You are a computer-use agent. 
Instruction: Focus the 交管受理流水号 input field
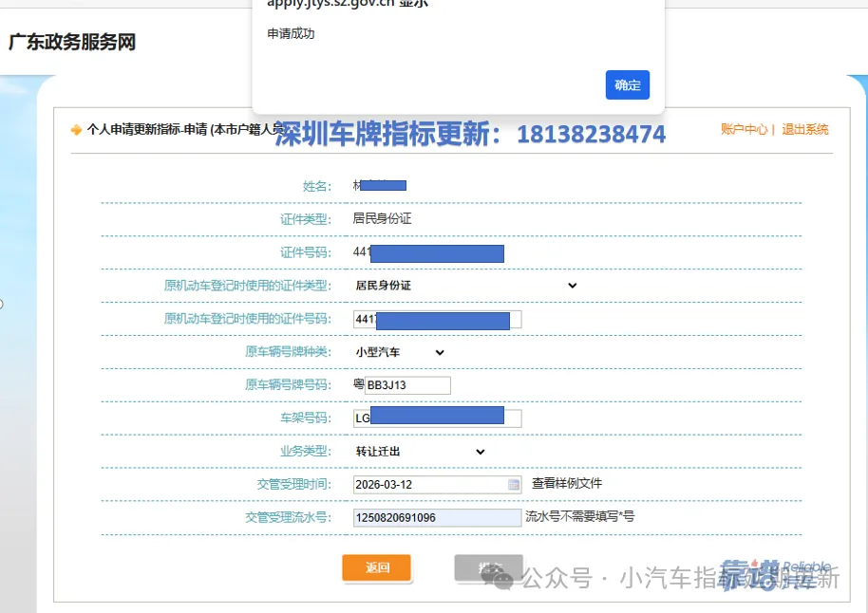[x=437, y=518]
